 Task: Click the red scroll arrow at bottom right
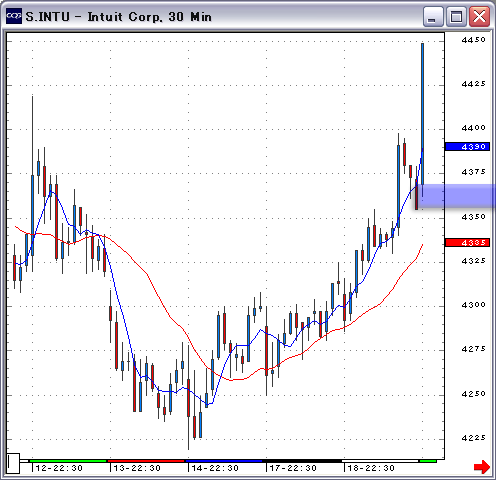[482, 467]
